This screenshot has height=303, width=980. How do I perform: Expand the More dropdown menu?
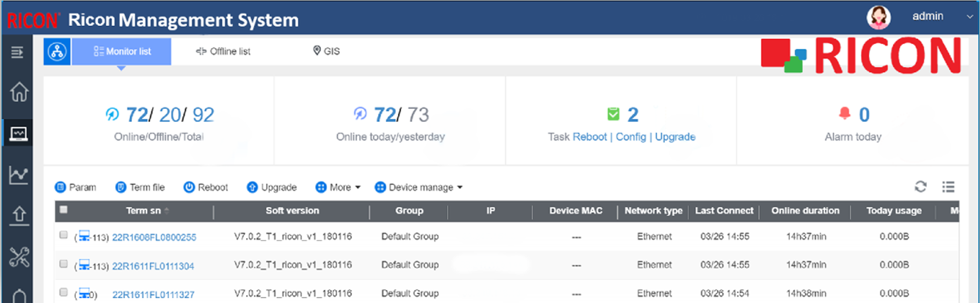click(338, 187)
